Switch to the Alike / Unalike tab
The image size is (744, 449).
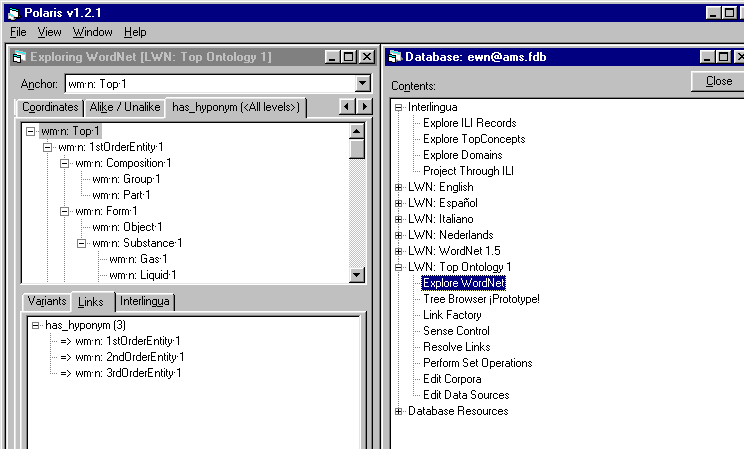(x=125, y=107)
